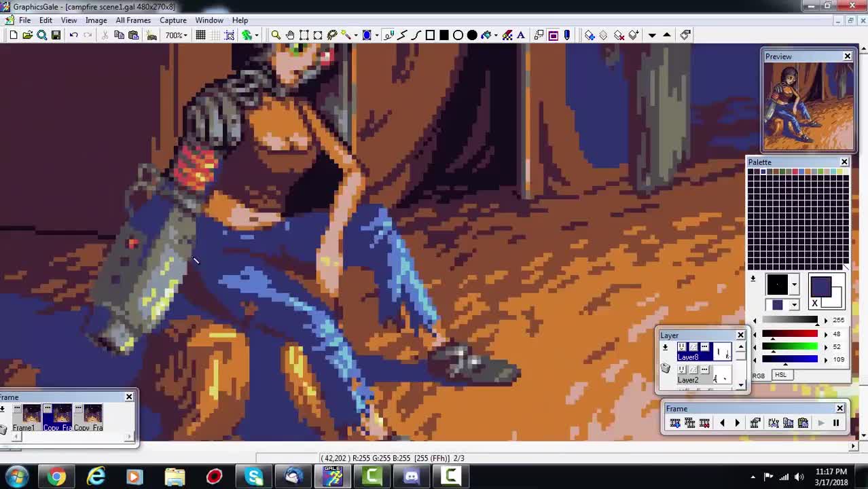Delete frame in Frame panel
The image size is (868, 489).
(x=704, y=423)
